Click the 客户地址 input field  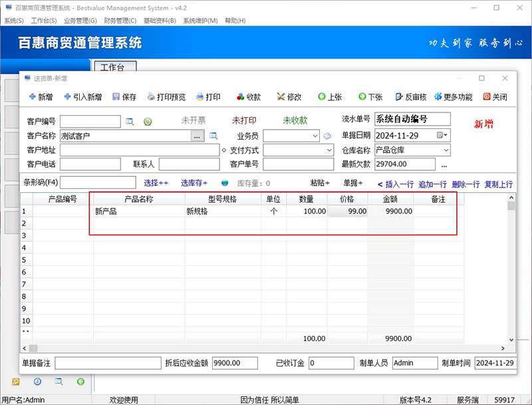coord(140,150)
